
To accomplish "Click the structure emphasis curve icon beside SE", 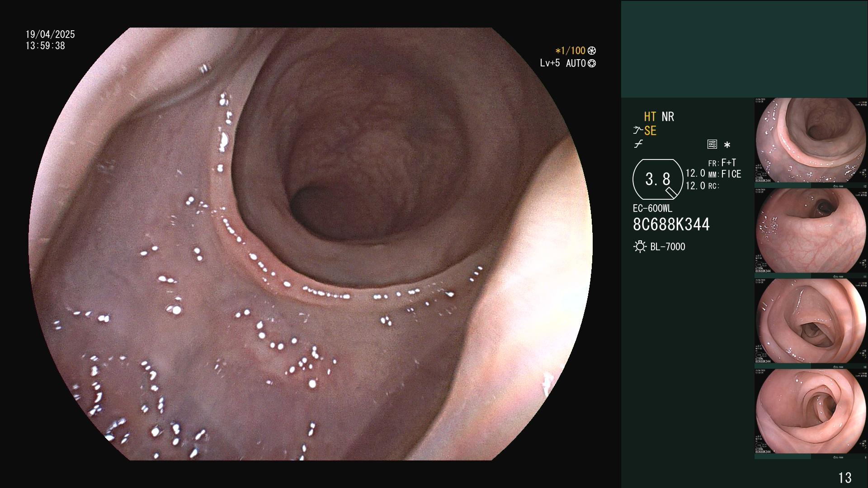I will (x=638, y=131).
